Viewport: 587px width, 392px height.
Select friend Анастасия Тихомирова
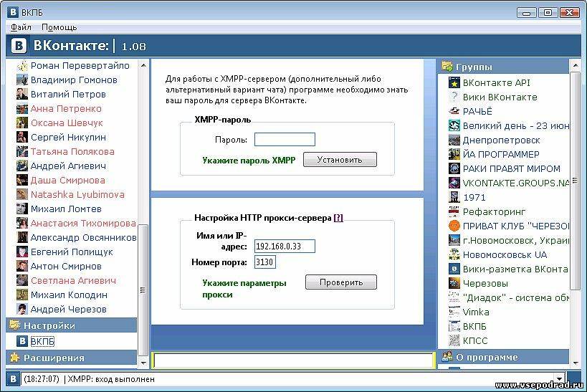click(83, 223)
